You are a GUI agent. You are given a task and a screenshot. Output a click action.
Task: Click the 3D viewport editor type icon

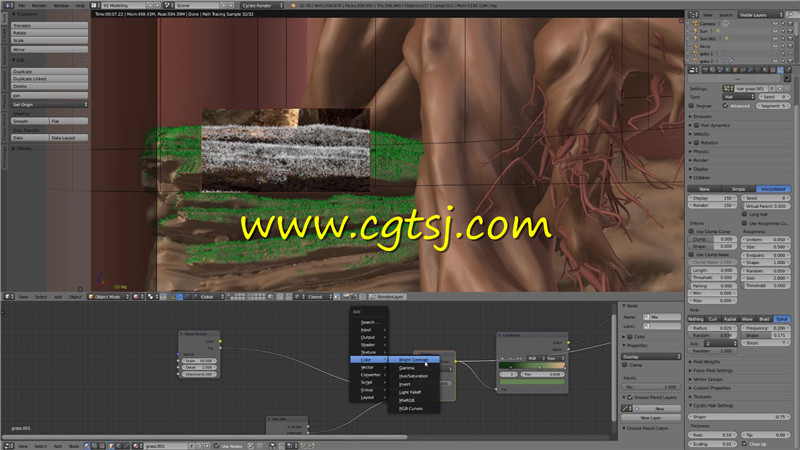tap(8, 296)
